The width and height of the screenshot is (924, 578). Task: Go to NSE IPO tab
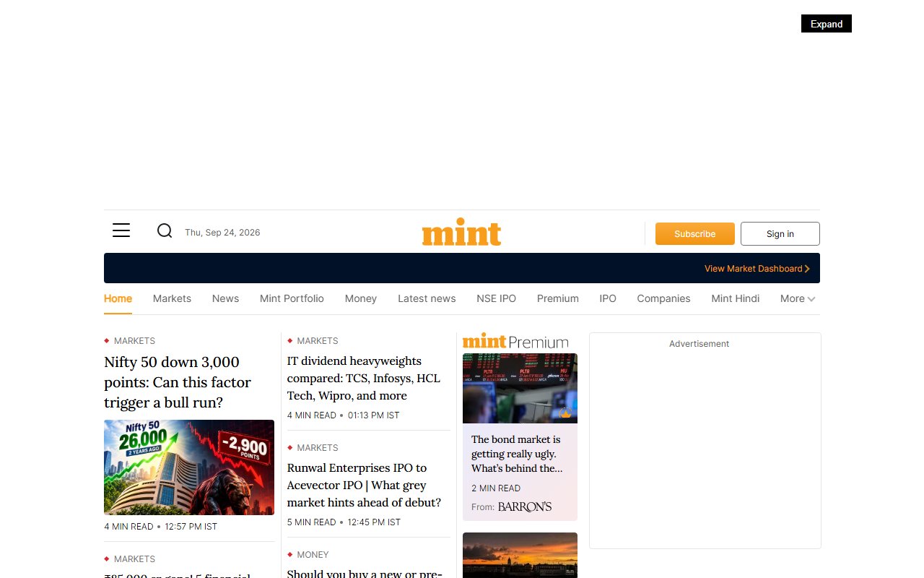pyautogui.click(x=496, y=299)
